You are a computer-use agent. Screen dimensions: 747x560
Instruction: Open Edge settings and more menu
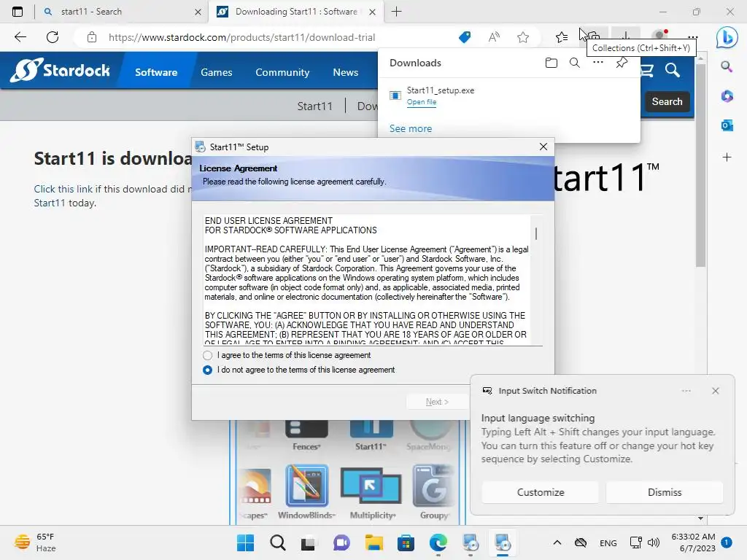click(x=693, y=37)
